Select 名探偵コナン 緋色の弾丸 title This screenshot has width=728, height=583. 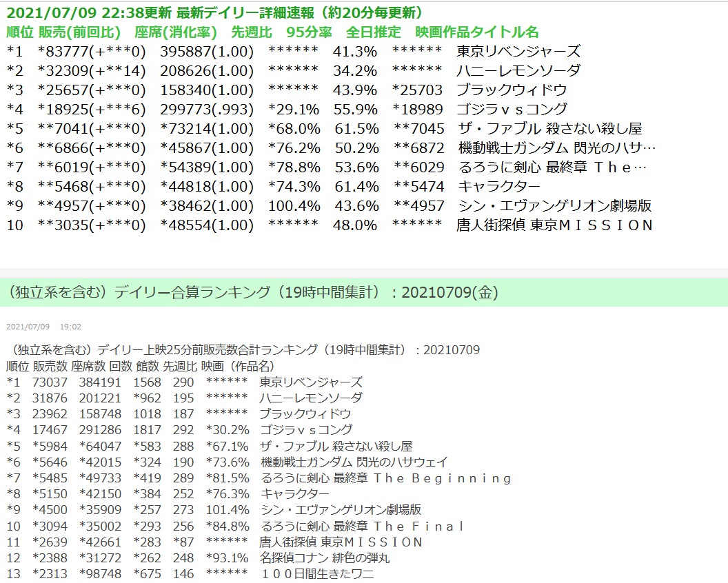coord(325,558)
